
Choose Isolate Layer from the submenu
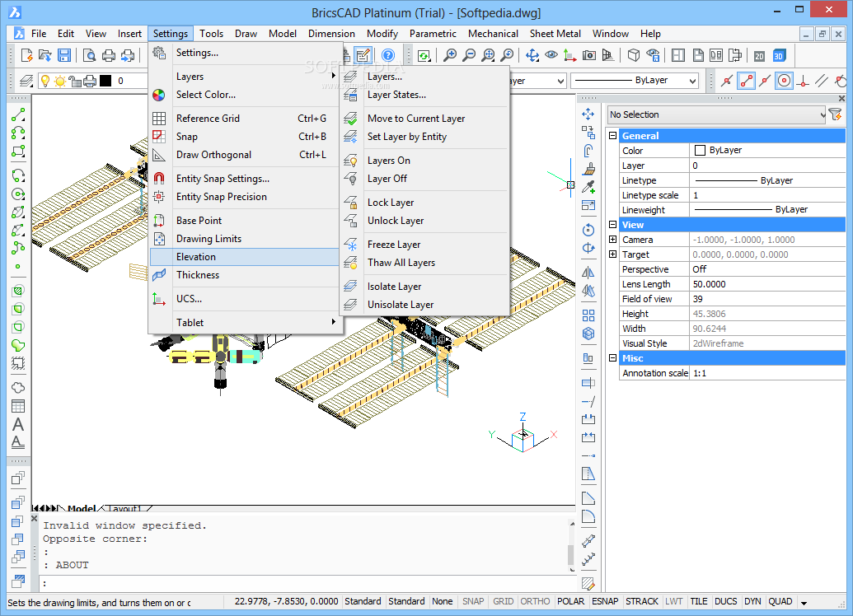coord(425,287)
